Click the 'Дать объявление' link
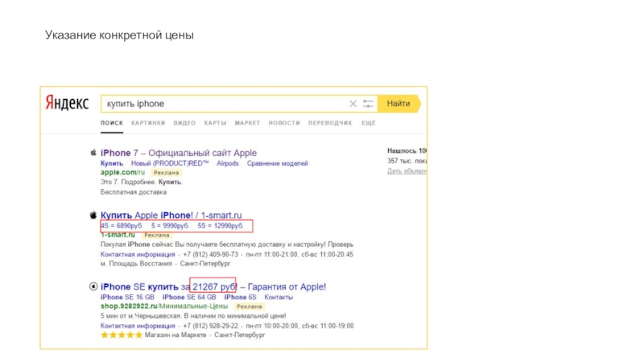 407,171
